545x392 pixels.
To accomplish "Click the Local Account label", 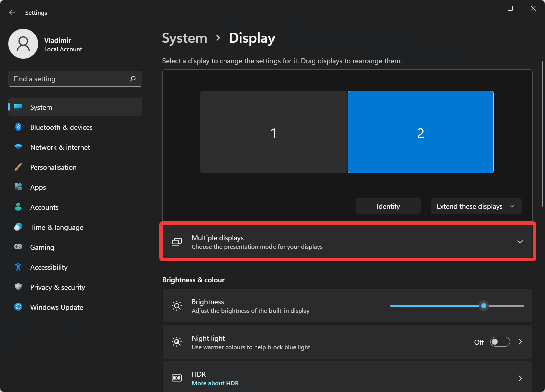I will coord(63,49).
